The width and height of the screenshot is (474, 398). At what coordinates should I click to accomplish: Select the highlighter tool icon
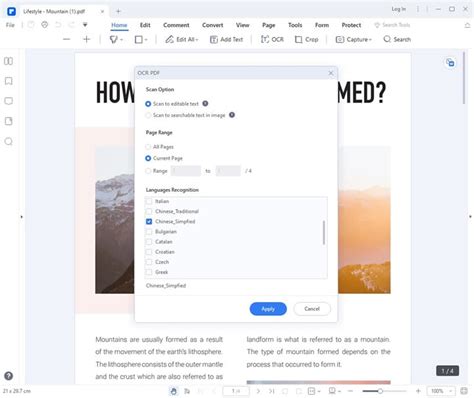coord(113,39)
